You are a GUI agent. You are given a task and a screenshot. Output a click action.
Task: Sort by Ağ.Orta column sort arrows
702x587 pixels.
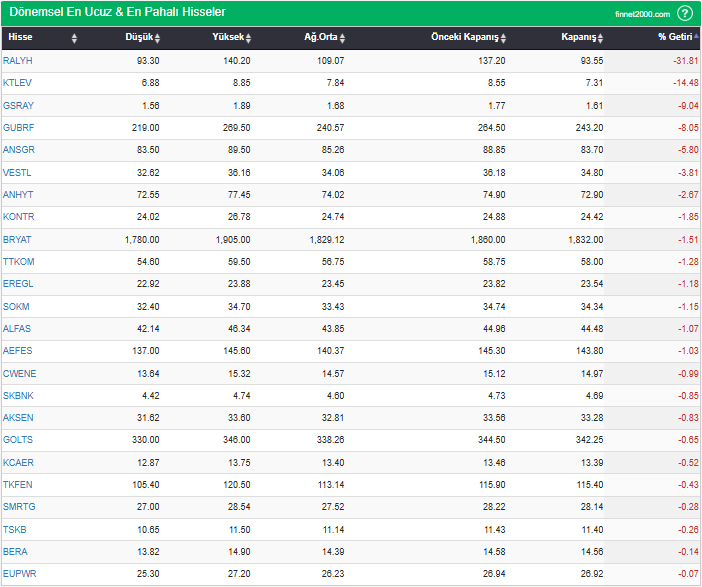[x=342, y=39]
